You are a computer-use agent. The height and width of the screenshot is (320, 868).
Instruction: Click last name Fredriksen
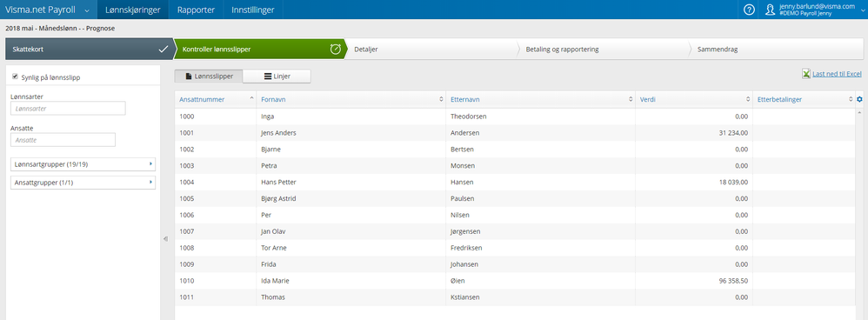pos(467,248)
